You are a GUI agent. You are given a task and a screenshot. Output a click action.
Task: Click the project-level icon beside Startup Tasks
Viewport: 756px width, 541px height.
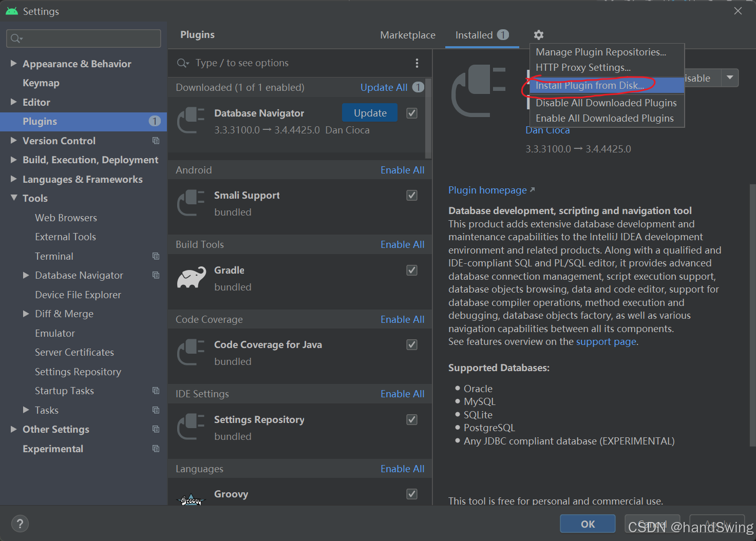pos(156,391)
